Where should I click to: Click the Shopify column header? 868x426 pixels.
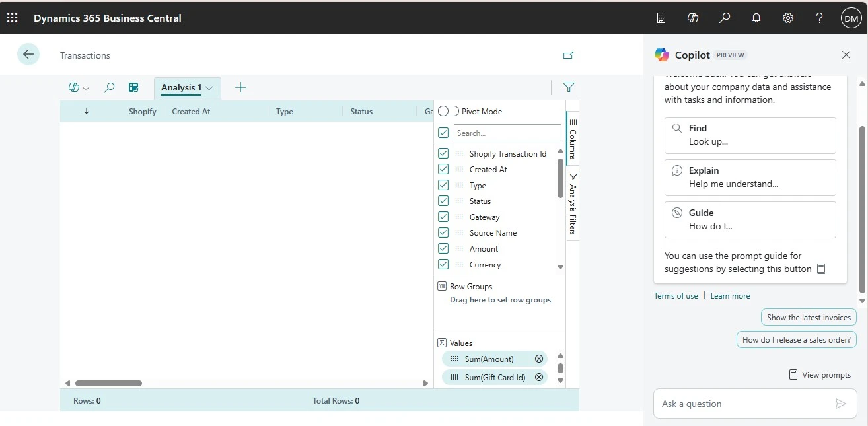tap(142, 111)
